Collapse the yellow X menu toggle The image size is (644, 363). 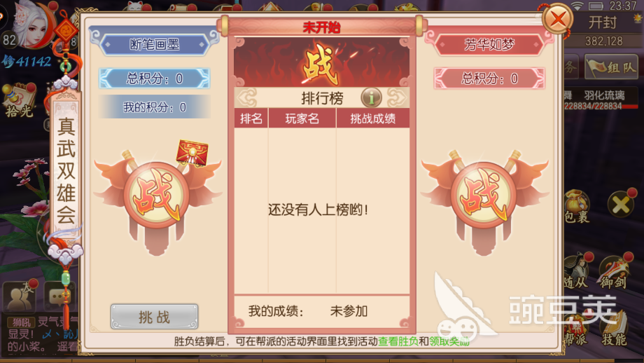click(x=621, y=205)
